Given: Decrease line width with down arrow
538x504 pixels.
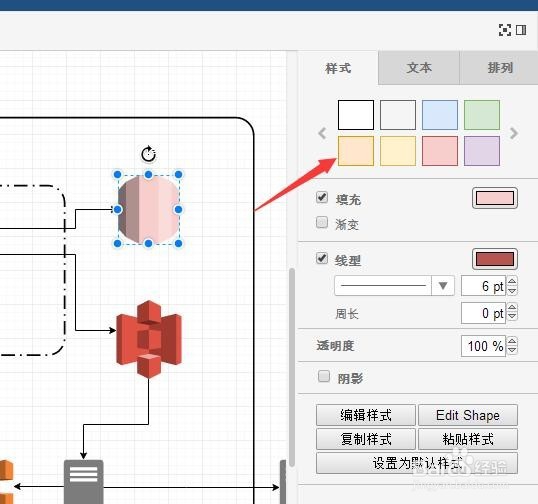Looking at the screenshot, I should coord(512,290).
